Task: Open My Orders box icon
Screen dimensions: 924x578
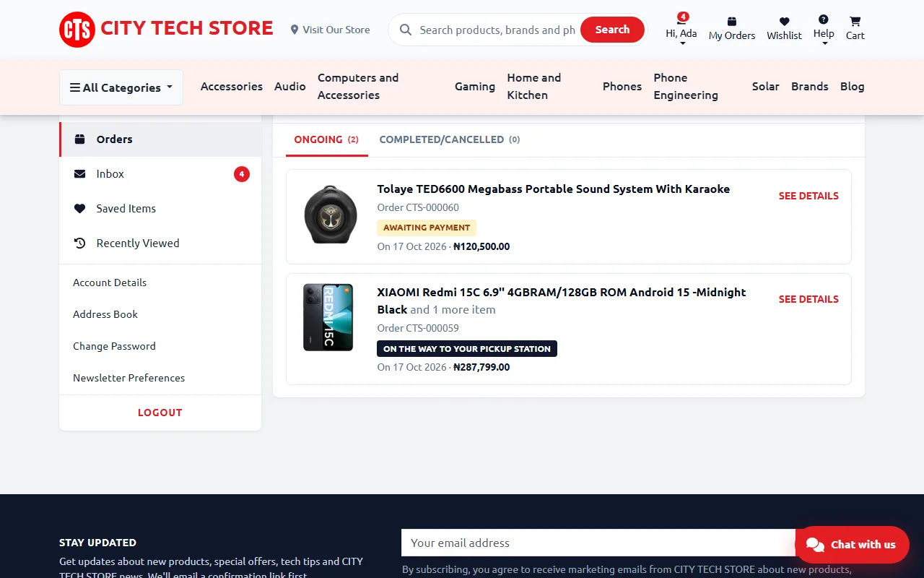Action: [x=732, y=22]
